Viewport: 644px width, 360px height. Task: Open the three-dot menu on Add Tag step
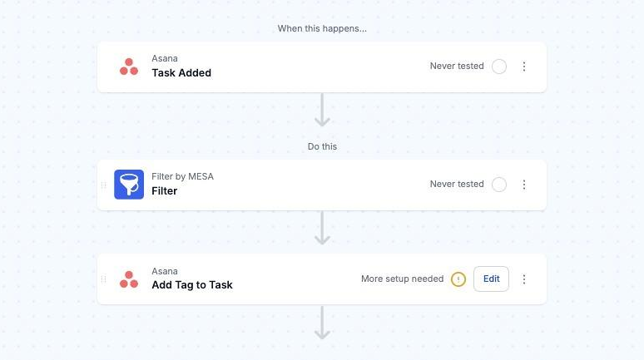tap(524, 279)
